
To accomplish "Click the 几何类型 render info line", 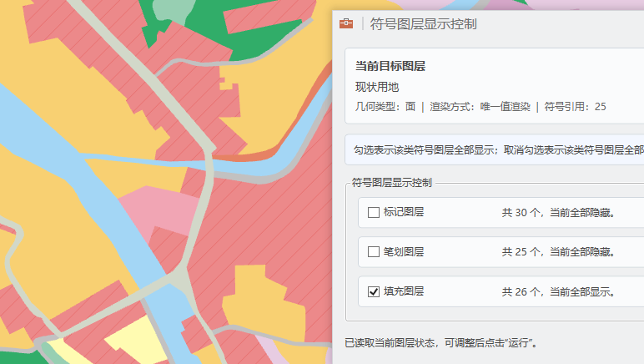I will pyautogui.click(x=480, y=107).
